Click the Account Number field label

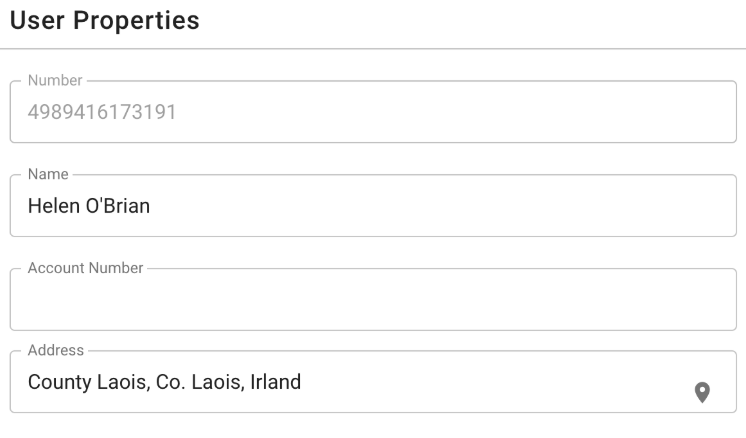pos(86,268)
